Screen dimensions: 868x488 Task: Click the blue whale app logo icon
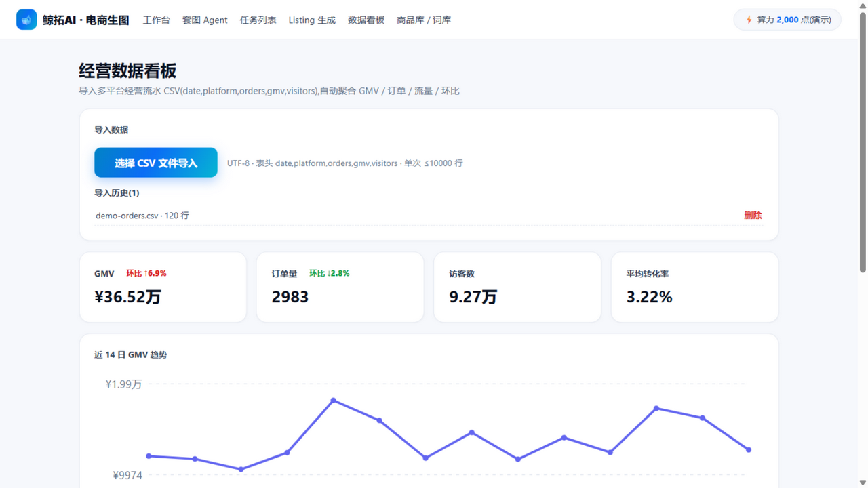pos(26,20)
